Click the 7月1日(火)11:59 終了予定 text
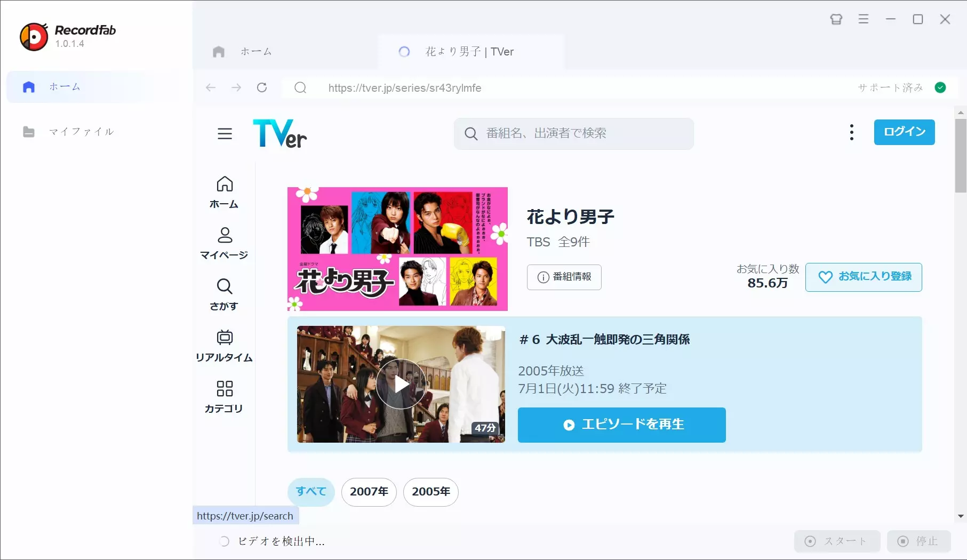967x560 pixels. (593, 388)
